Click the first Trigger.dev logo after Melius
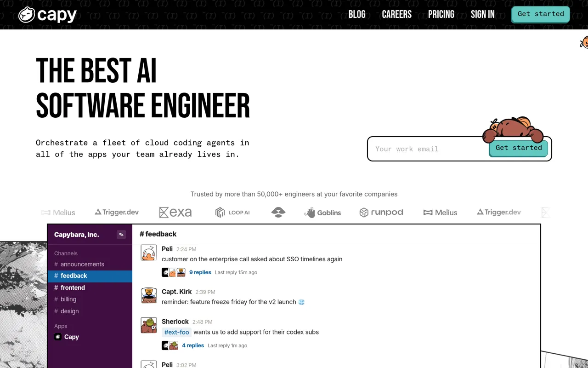The image size is (588, 368). [117, 212]
